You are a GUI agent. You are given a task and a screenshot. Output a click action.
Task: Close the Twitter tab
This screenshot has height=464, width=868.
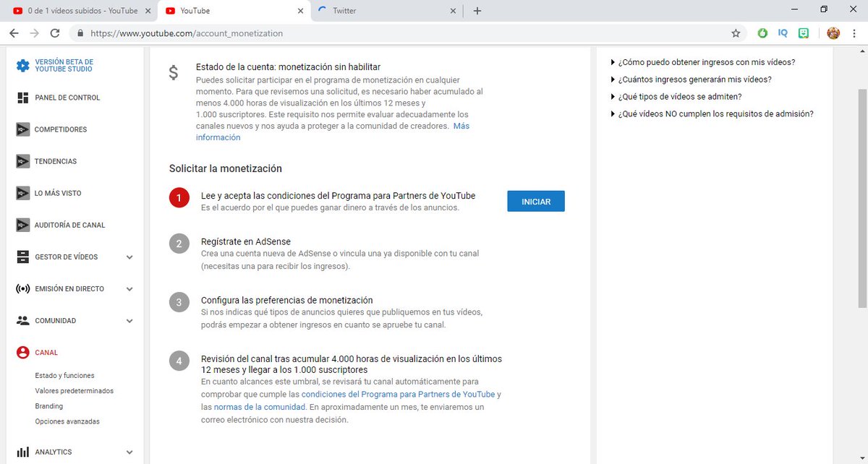[x=454, y=11]
